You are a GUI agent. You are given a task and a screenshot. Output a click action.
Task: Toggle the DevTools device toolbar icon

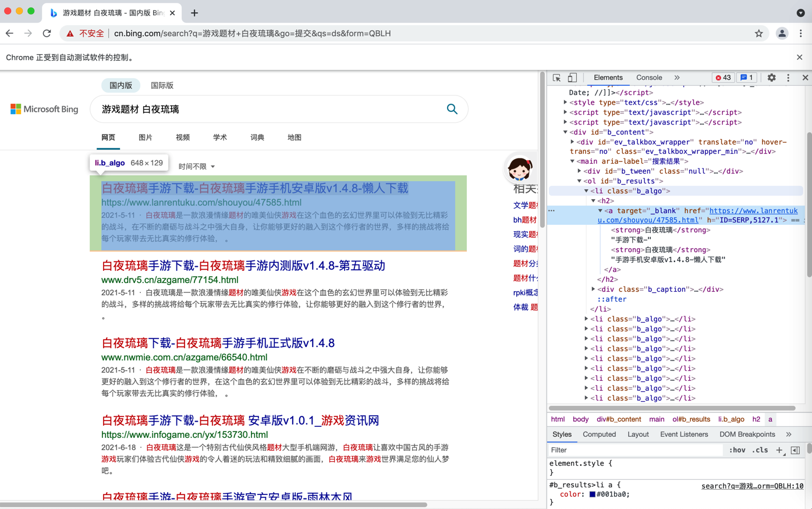point(572,77)
